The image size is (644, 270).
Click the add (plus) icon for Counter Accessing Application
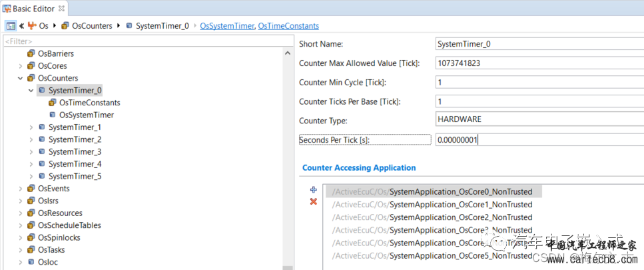(x=314, y=190)
